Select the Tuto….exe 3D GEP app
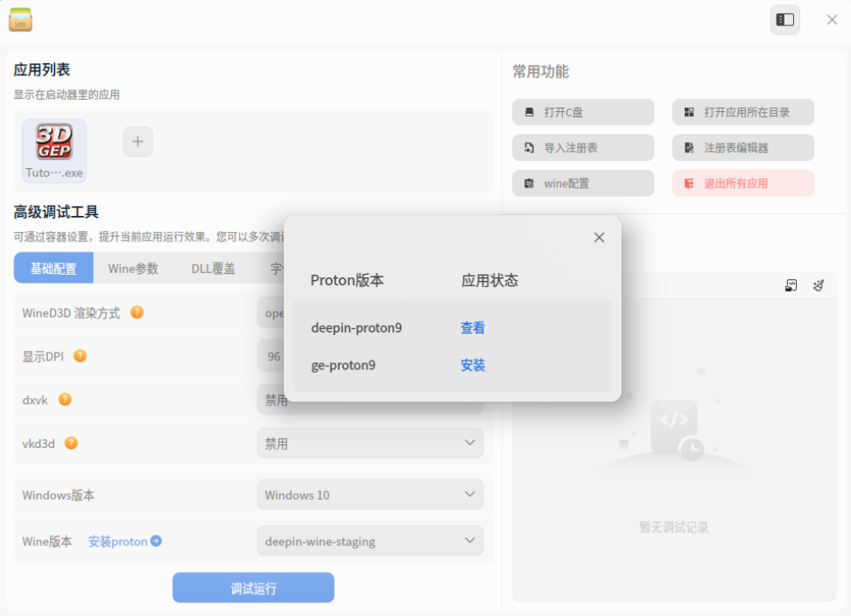 [54, 150]
